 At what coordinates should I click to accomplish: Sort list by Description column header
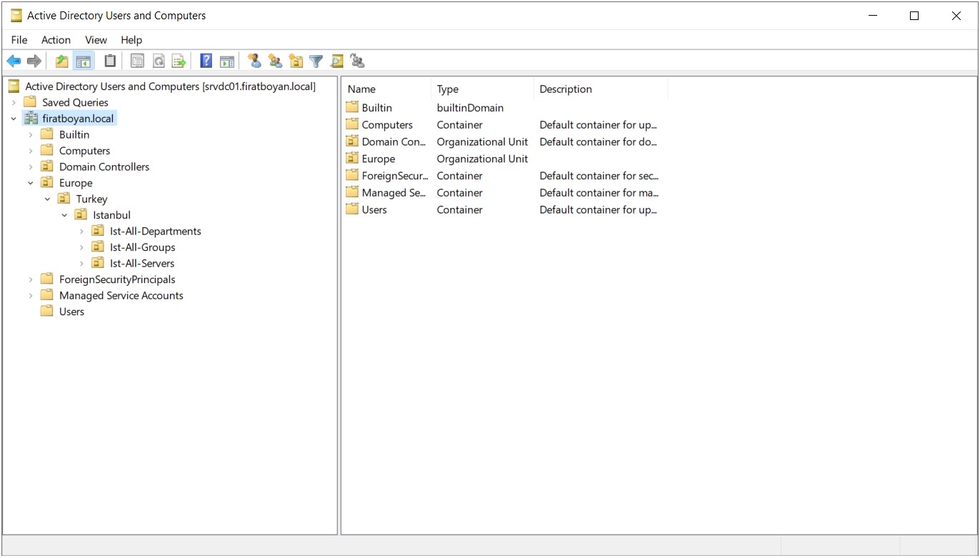click(x=601, y=89)
